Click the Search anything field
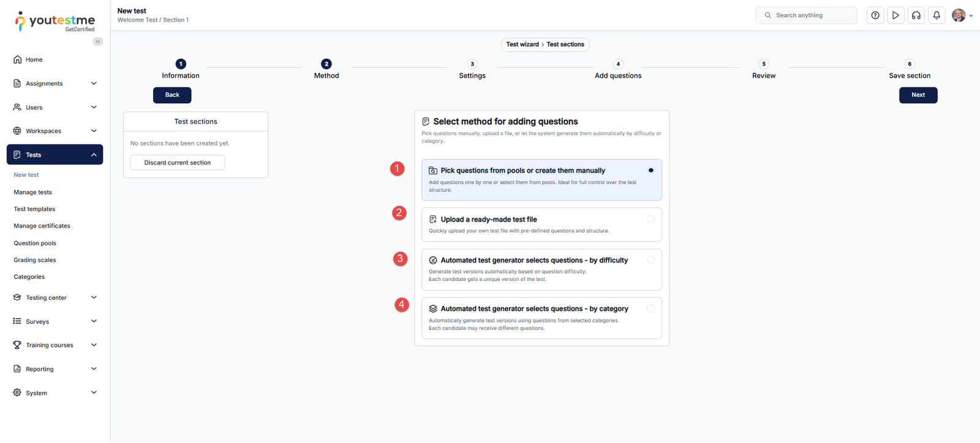The image size is (980, 443). (x=806, y=15)
